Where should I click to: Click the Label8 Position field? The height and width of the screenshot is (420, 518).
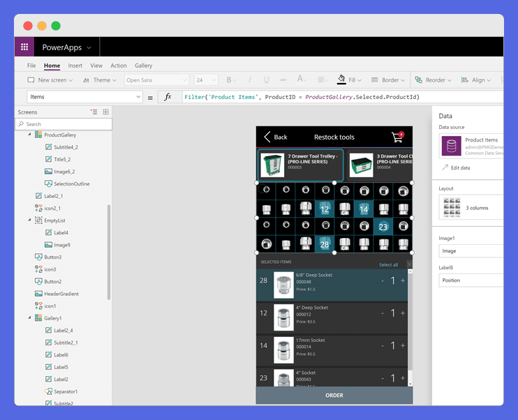point(471,280)
